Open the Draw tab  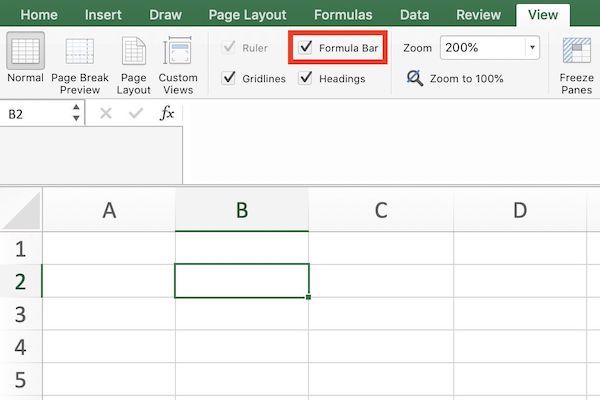coord(165,15)
